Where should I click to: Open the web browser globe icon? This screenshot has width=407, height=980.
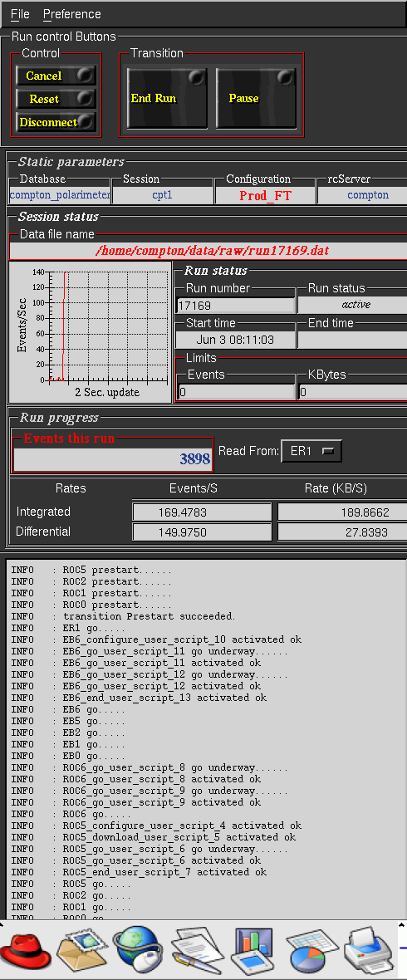point(137,950)
